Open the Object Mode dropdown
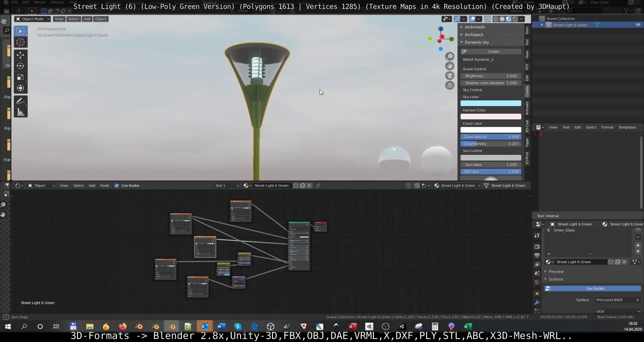This screenshot has height=342, width=644. coord(33,19)
